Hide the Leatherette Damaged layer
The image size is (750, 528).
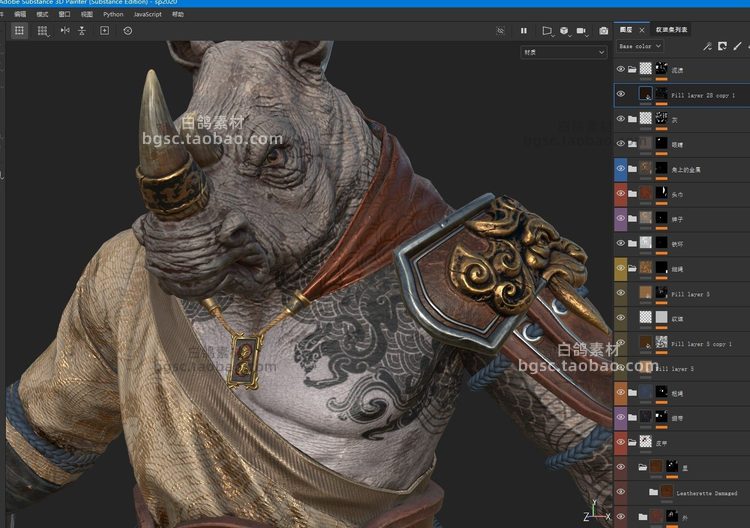620,492
